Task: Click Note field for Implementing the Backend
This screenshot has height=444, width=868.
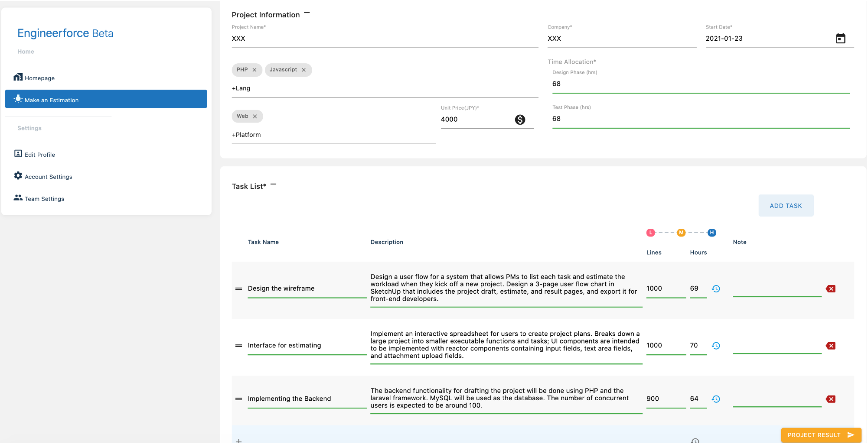Action: [777, 399]
